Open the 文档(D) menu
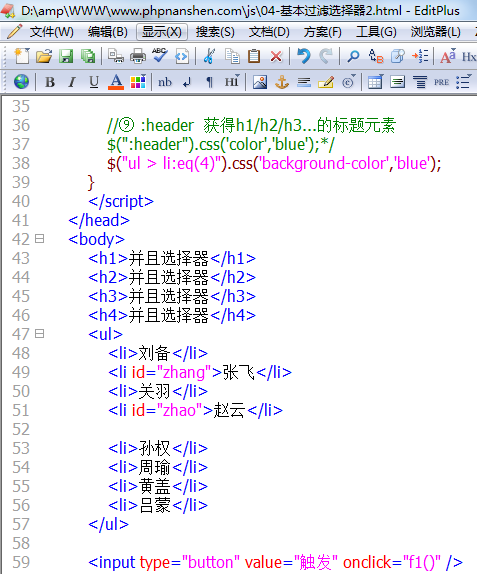Image resolution: width=477 pixels, height=574 pixels. [269, 32]
